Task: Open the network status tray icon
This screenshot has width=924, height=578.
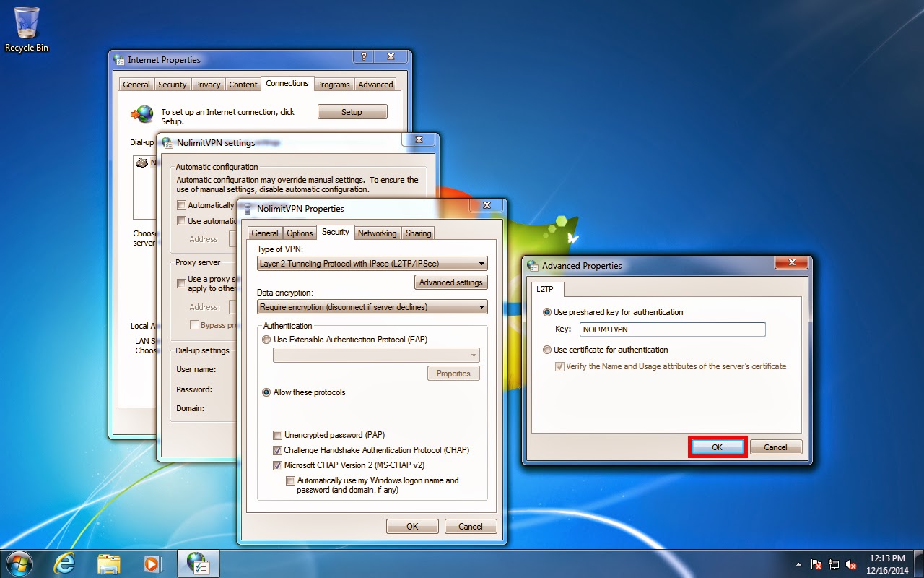Action: (x=834, y=564)
